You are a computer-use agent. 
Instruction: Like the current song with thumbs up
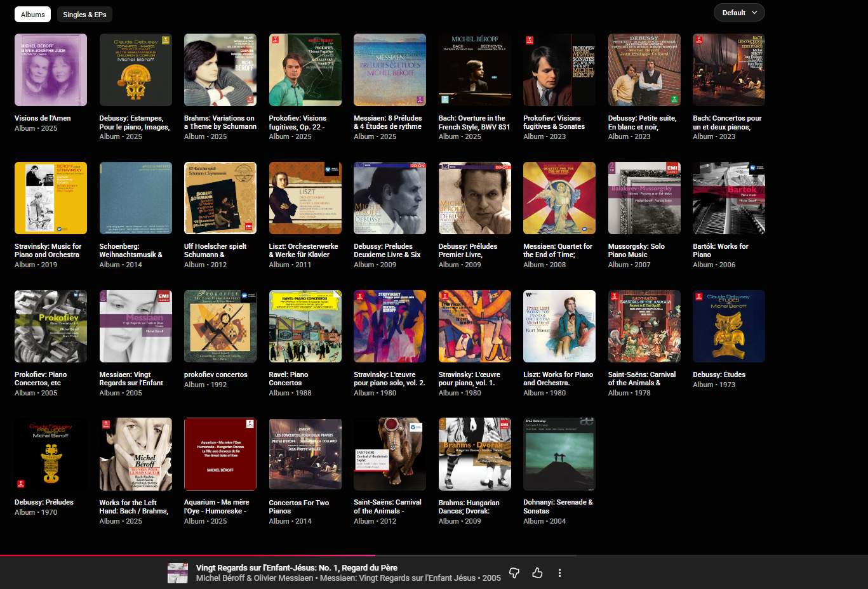(537, 572)
